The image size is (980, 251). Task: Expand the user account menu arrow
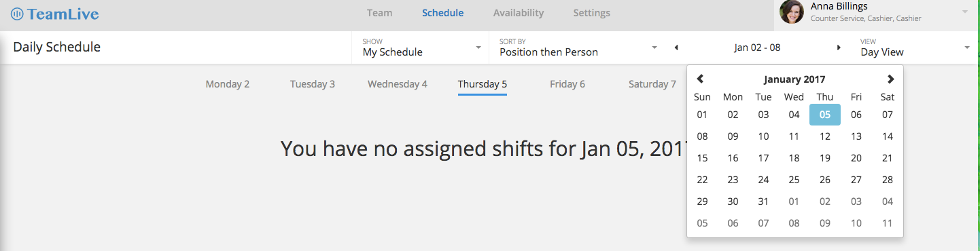[x=965, y=12]
